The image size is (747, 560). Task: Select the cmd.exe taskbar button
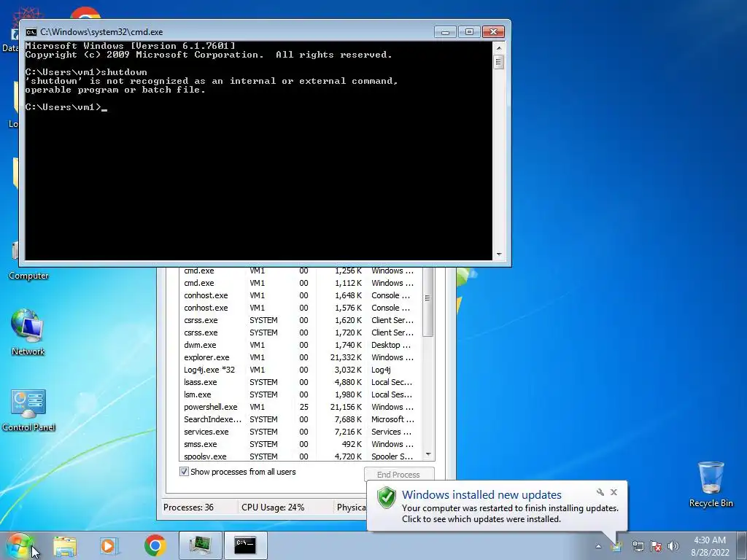pos(245,545)
